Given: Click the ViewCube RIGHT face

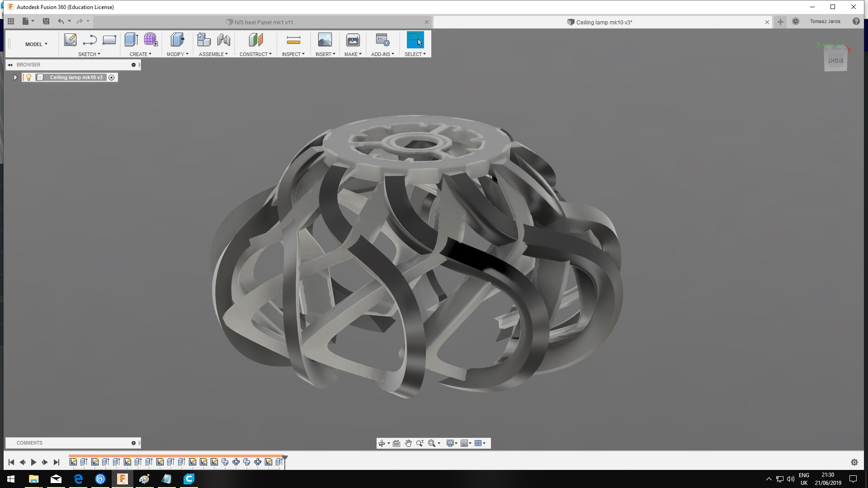Looking at the screenshot, I should 835,61.
